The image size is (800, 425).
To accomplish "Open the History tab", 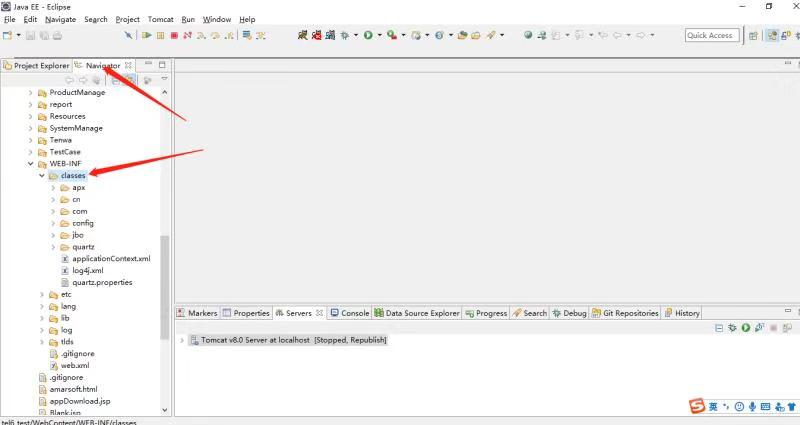I will [682, 313].
